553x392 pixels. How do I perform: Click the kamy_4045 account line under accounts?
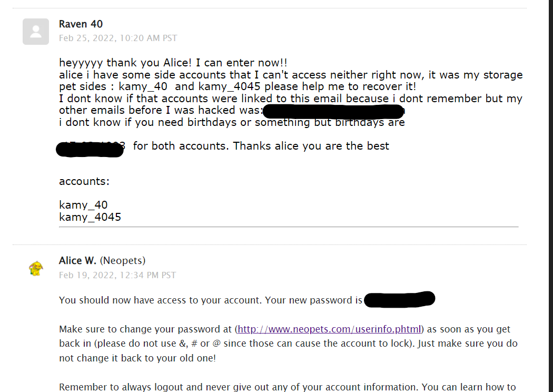pyautogui.click(x=90, y=217)
